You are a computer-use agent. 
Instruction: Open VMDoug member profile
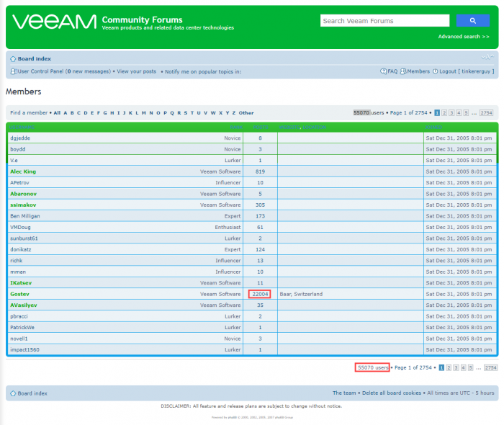pos(21,228)
